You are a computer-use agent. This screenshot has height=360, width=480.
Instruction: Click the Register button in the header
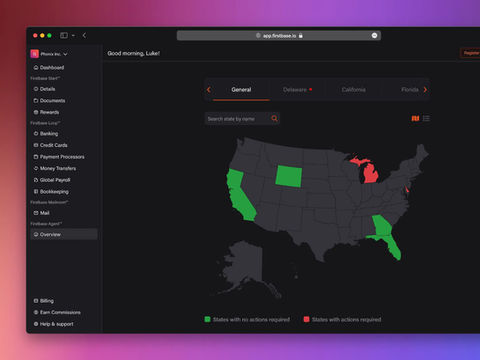click(x=470, y=53)
